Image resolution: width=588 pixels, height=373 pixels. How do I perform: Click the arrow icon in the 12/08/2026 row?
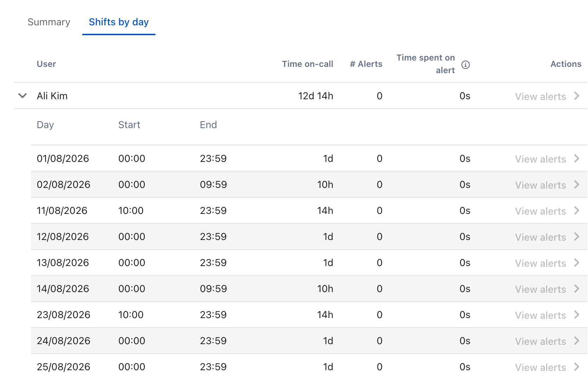pos(577,236)
